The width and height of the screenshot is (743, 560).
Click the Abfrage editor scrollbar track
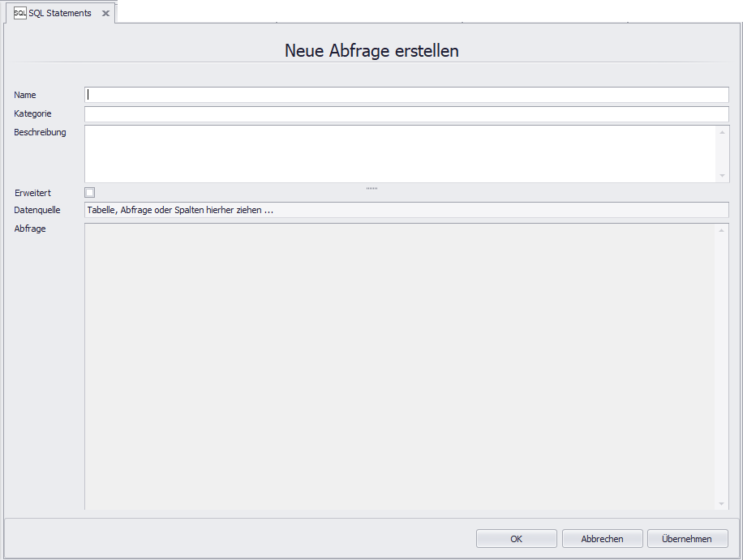(722, 365)
